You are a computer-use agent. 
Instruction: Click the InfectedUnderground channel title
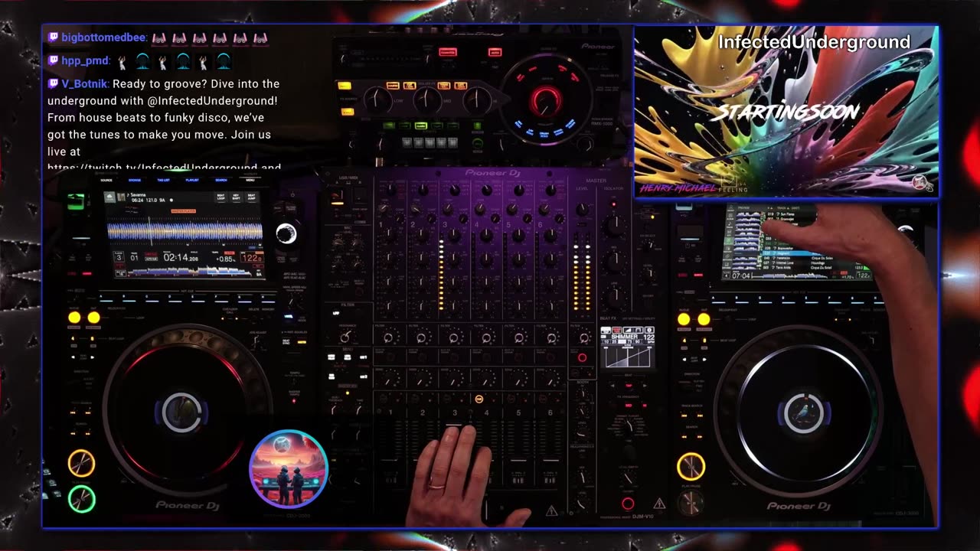[814, 42]
